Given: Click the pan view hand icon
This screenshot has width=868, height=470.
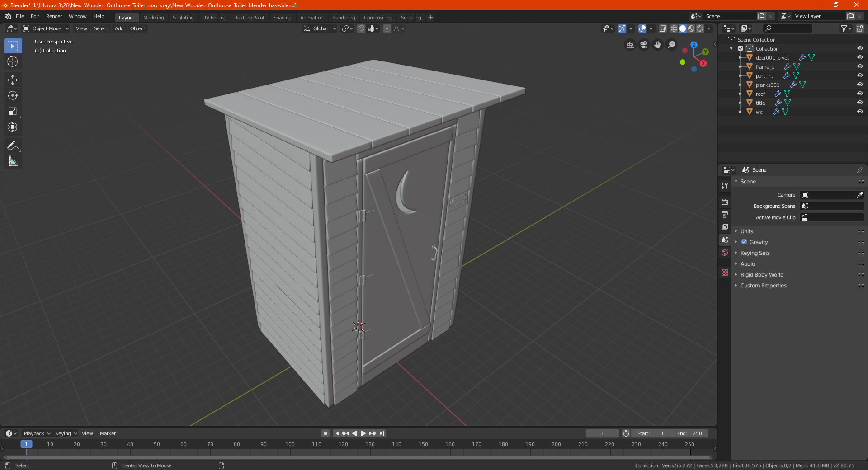Looking at the screenshot, I should pos(658,45).
